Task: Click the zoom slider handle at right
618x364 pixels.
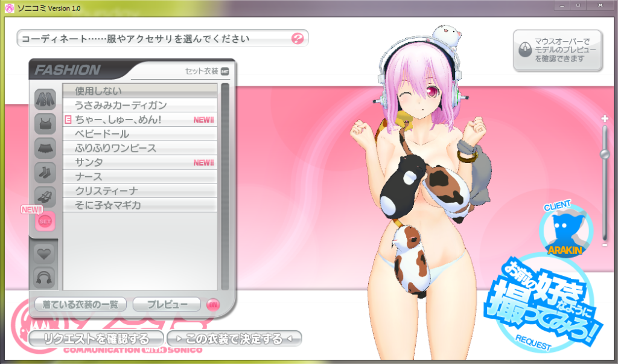Action: coord(604,155)
